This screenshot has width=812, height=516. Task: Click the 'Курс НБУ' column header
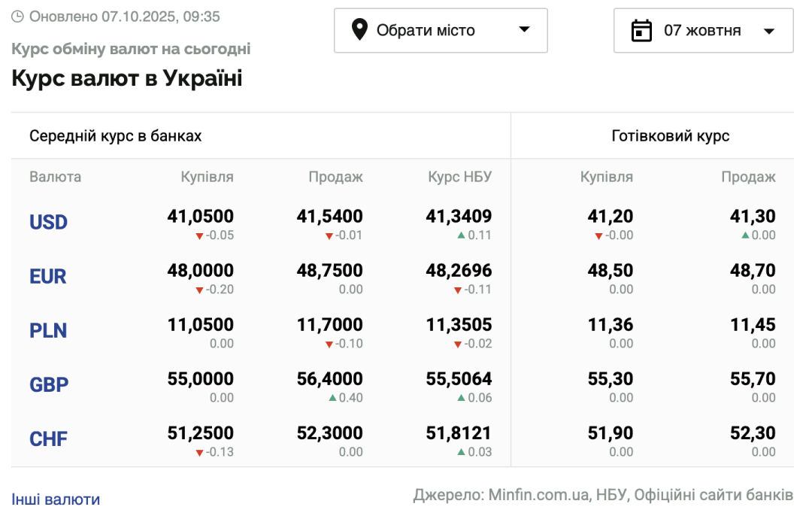459,178
